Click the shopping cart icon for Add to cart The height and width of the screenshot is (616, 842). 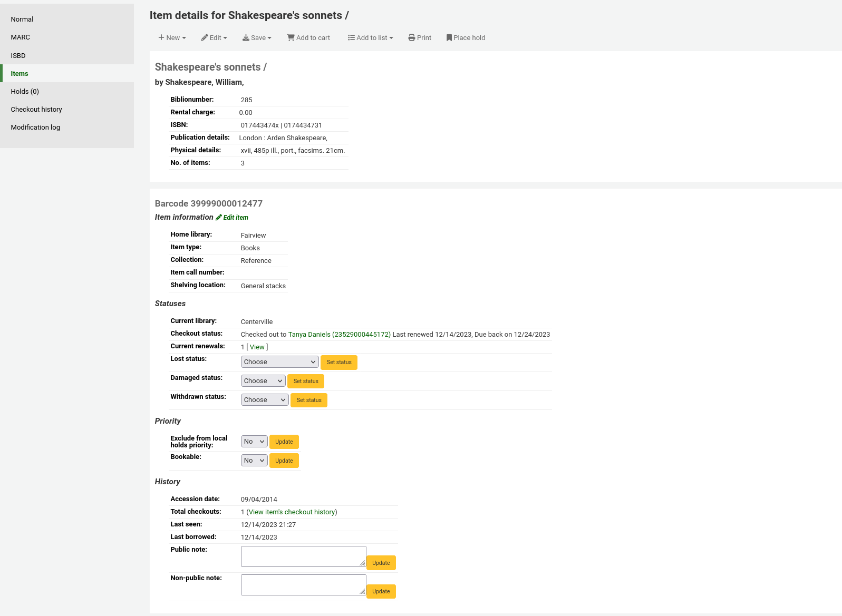(x=291, y=37)
